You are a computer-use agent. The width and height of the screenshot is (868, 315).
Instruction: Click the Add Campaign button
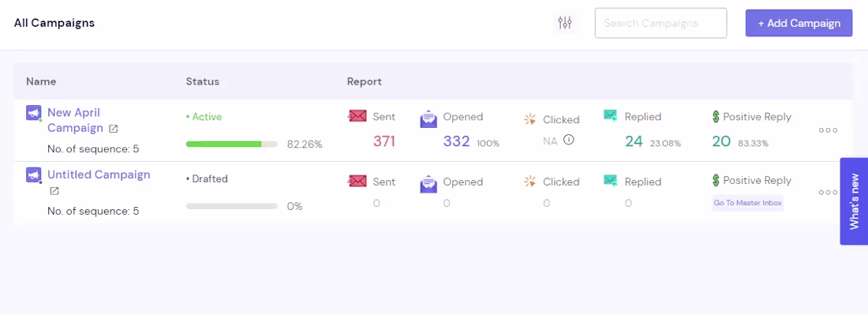799,23
